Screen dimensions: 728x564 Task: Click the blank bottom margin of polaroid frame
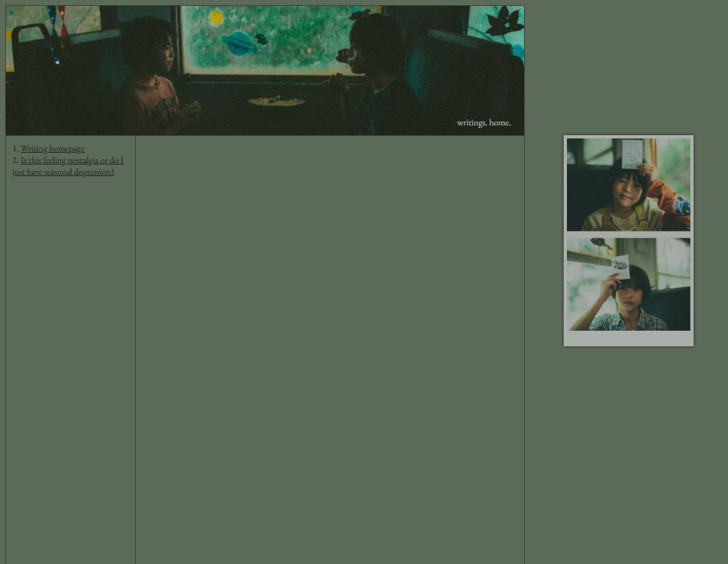(628, 339)
